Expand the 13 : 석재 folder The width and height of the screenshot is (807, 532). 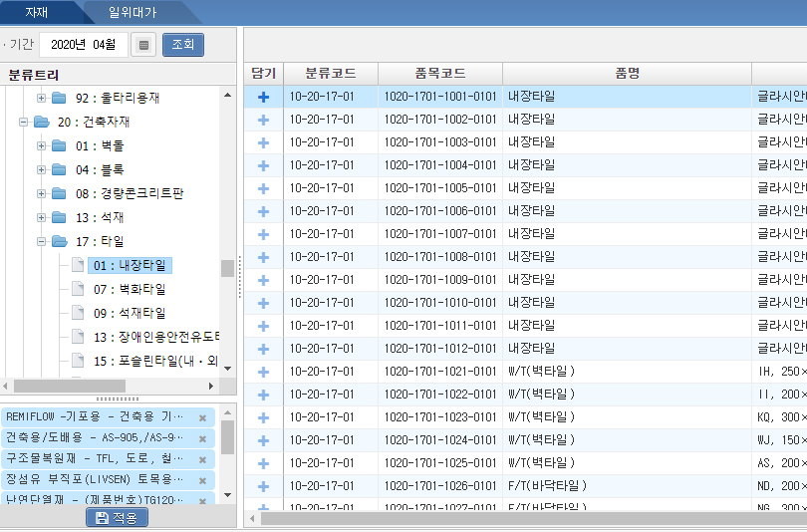(41, 217)
